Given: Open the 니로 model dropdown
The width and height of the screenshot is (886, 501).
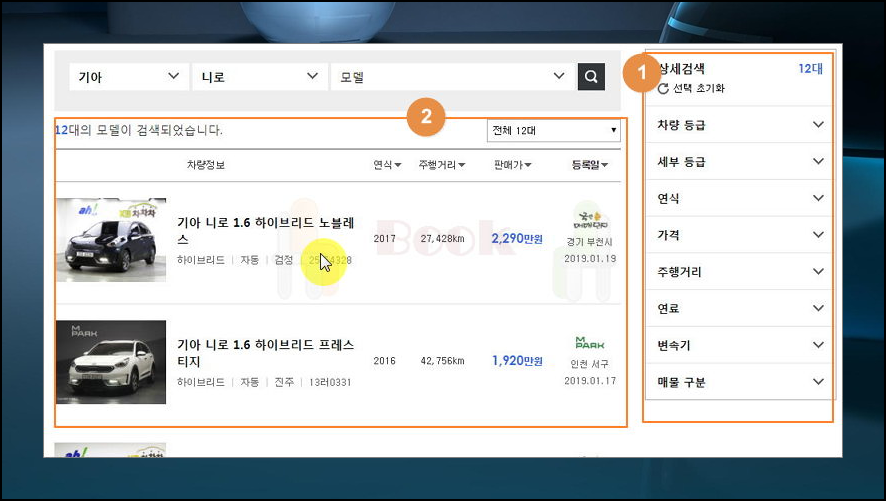Looking at the screenshot, I should (259, 77).
